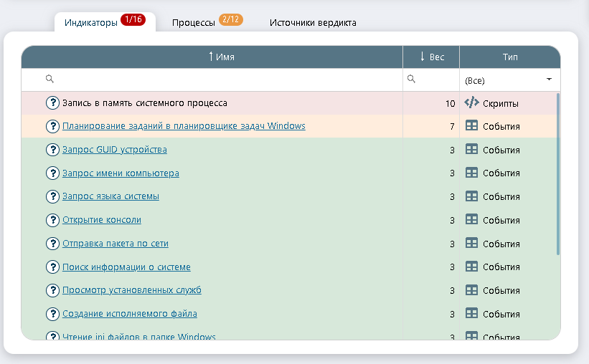The height and width of the screenshot is (364, 589).
Task: Click the scripts code icon in first row
Action: (x=471, y=102)
